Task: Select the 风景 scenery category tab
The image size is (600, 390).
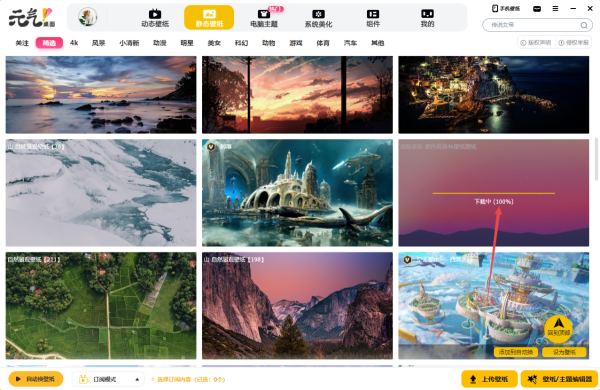Action: (x=98, y=43)
